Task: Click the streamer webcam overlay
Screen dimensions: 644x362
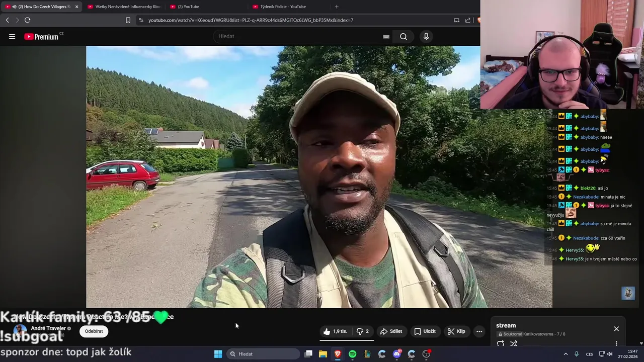Action: click(562, 54)
